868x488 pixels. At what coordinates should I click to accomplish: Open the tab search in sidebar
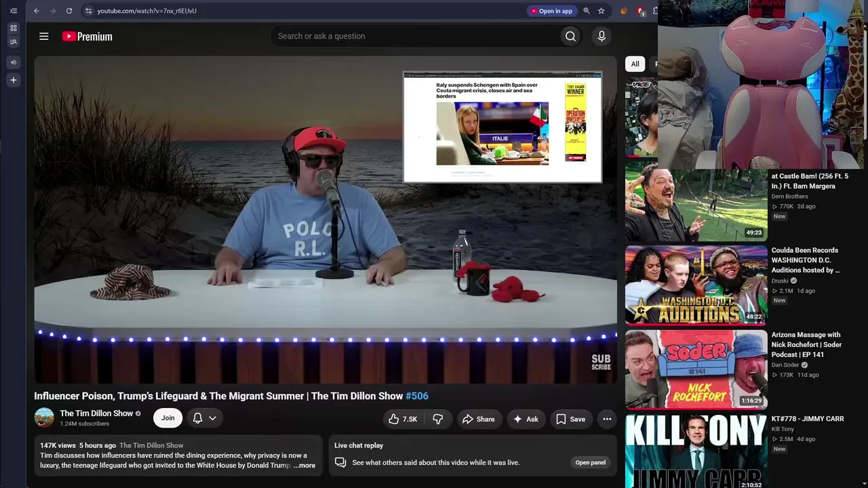tap(14, 42)
